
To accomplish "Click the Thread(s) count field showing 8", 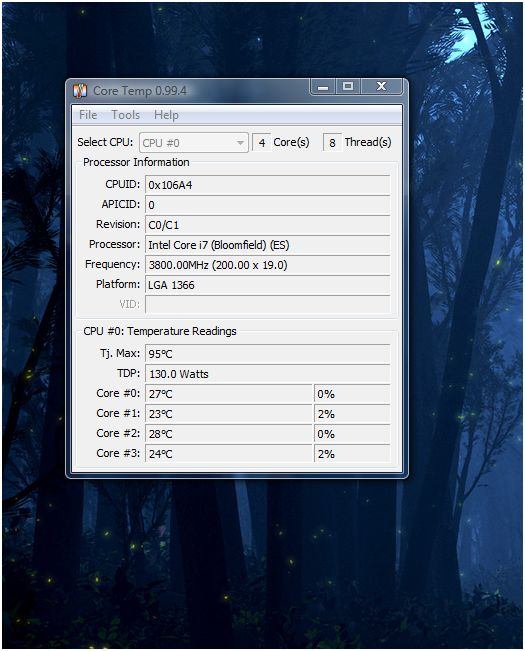I will coord(332,142).
